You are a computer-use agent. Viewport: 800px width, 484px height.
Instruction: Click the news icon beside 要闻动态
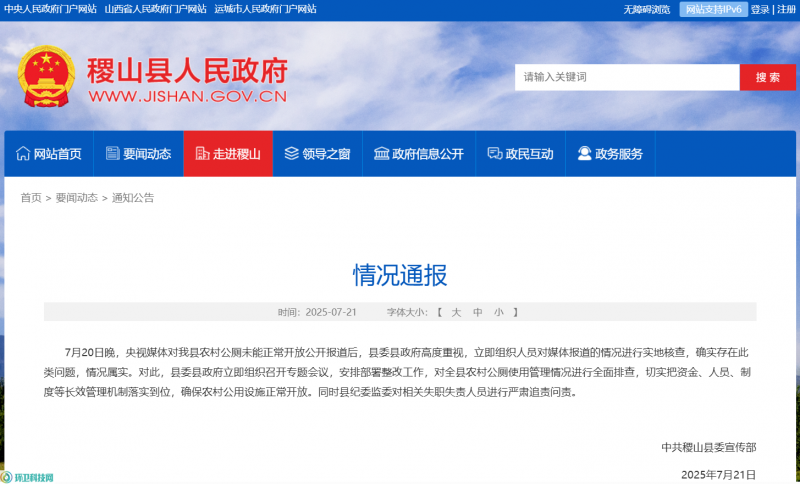[113, 154]
